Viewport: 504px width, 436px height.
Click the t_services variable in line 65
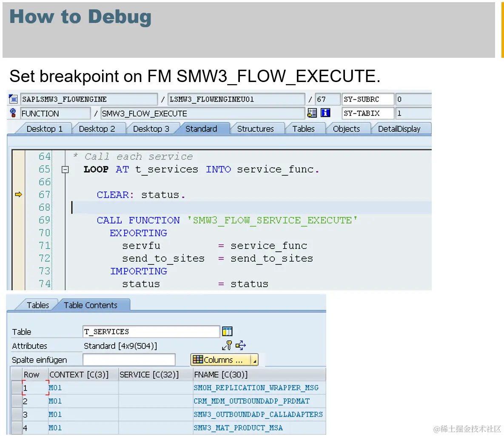166,169
